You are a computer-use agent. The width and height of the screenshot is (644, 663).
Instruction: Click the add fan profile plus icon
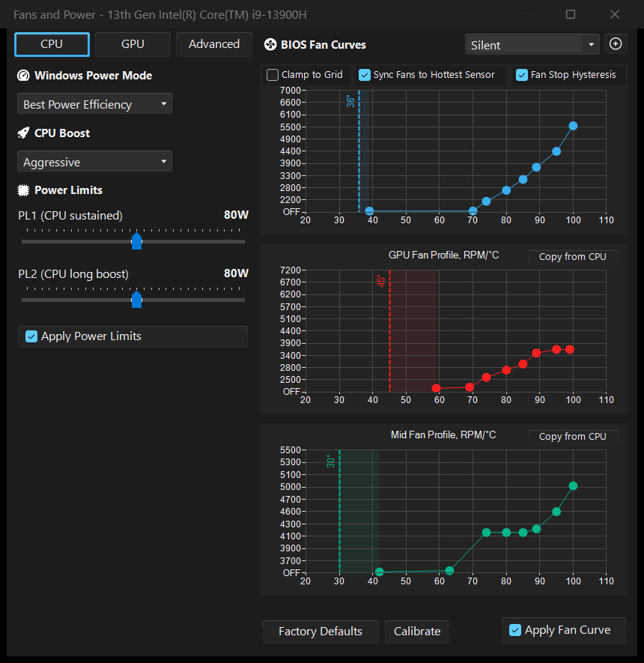[x=616, y=44]
